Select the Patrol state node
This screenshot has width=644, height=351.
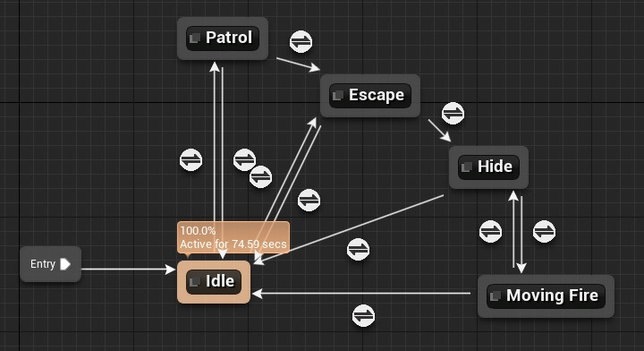[x=223, y=39]
